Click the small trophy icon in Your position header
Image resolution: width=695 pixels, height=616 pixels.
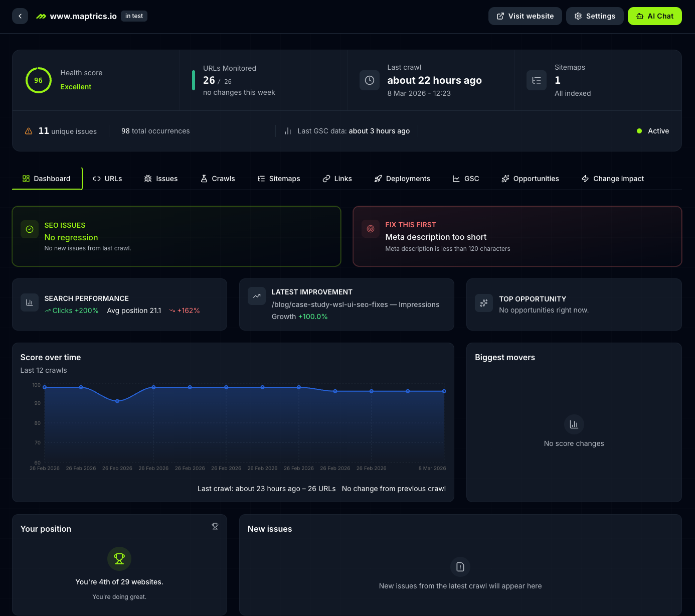click(x=215, y=526)
